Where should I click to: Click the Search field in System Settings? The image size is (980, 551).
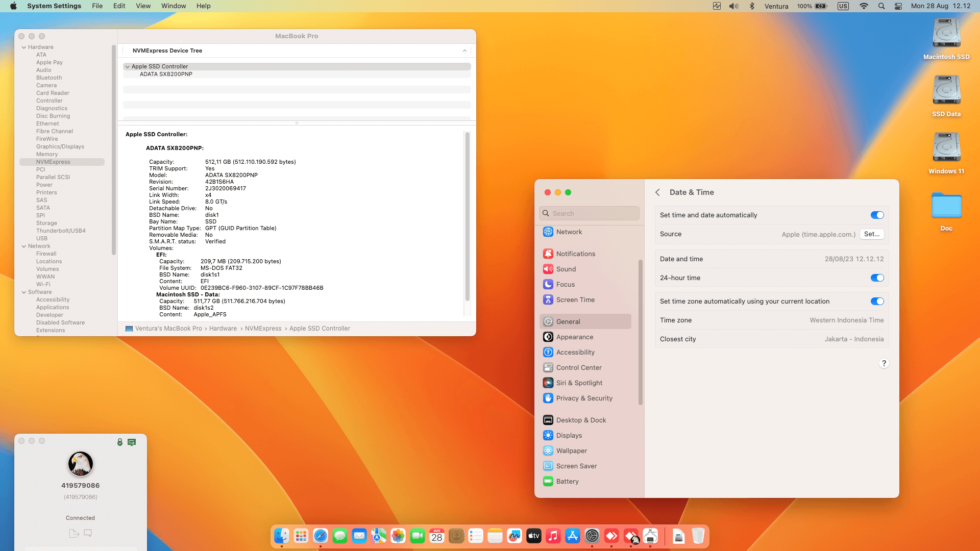point(589,213)
